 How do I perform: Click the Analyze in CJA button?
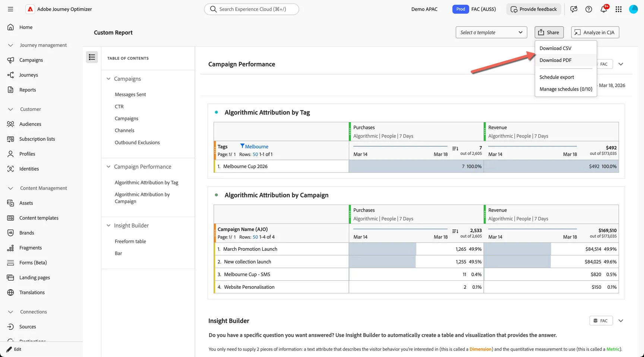pos(595,32)
